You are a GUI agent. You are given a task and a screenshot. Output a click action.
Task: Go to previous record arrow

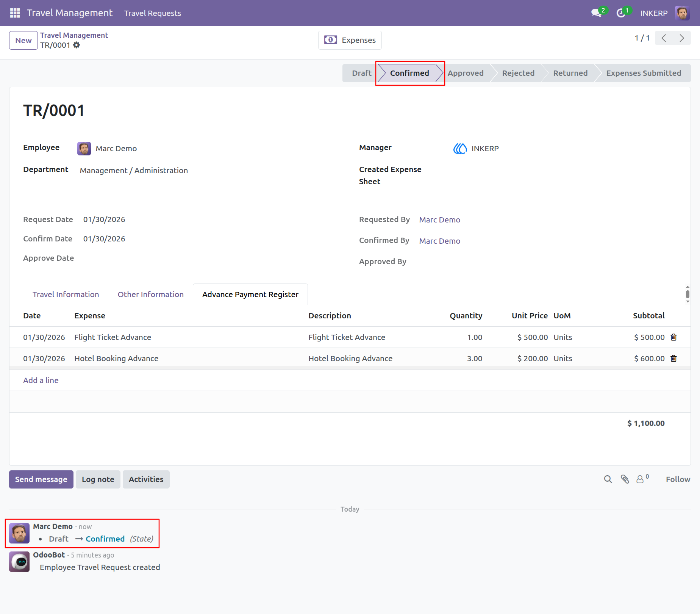(x=664, y=38)
